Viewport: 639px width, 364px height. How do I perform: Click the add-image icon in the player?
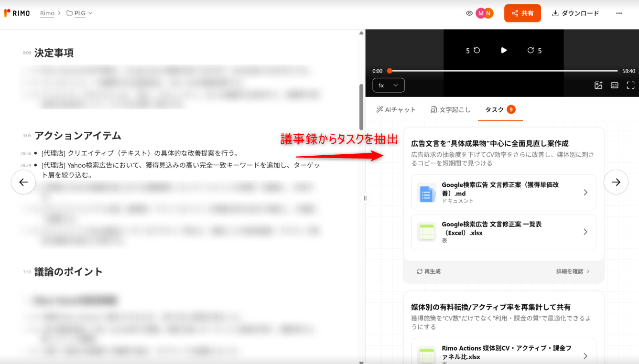(x=598, y=85)
